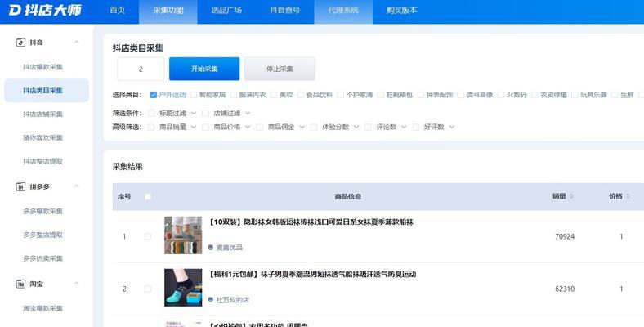Check the 智能家居 category checkbox
644x327 pixels.
coord(194,95)
